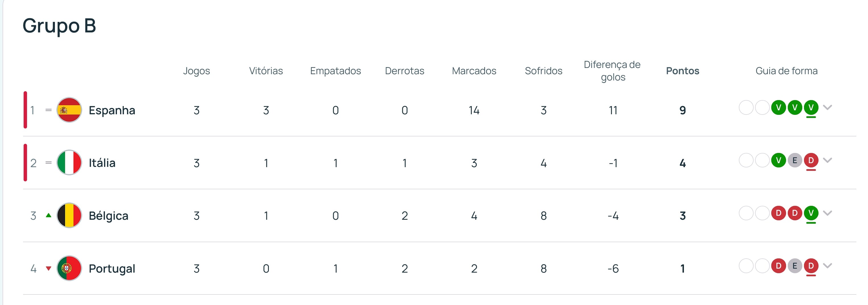Click the Guia de forma header
Viewport: 868px width, 305px height.
point(786,71)
